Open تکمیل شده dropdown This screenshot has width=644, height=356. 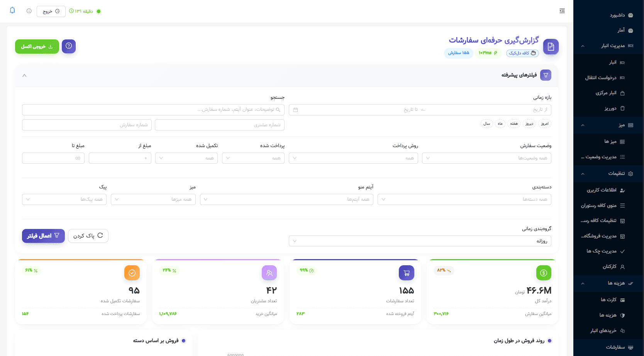point(186,158)
